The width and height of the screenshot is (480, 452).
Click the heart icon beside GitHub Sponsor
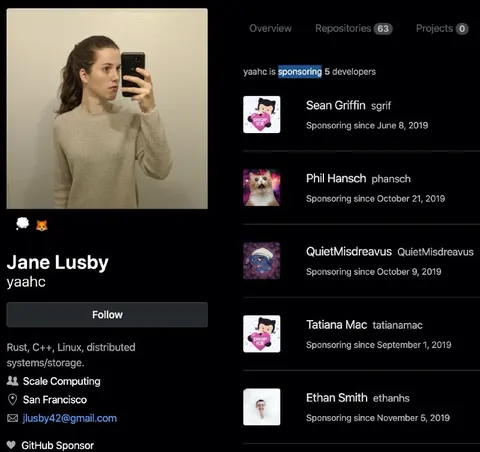11,445
